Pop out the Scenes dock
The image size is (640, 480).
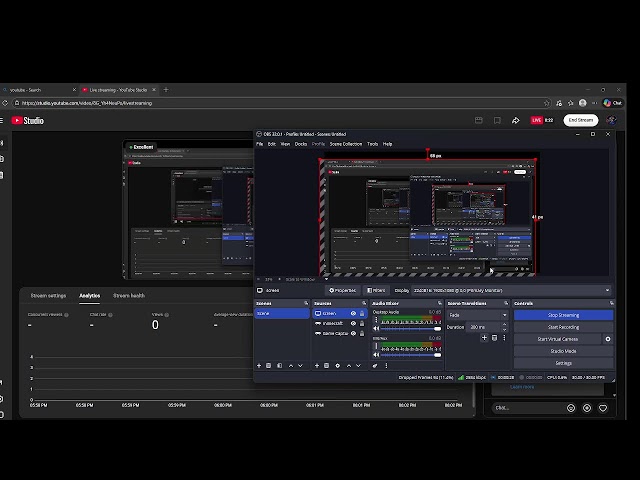tap(306, 303)
